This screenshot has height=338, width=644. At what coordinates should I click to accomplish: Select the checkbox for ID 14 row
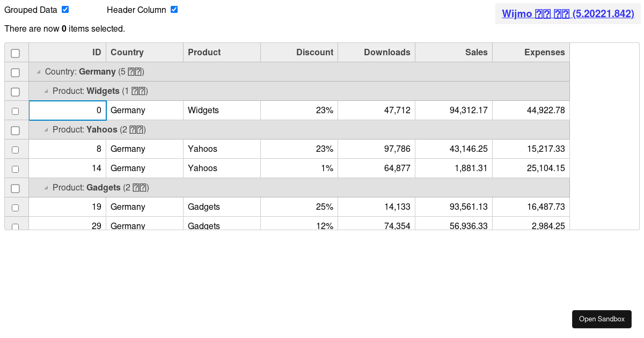16,169
